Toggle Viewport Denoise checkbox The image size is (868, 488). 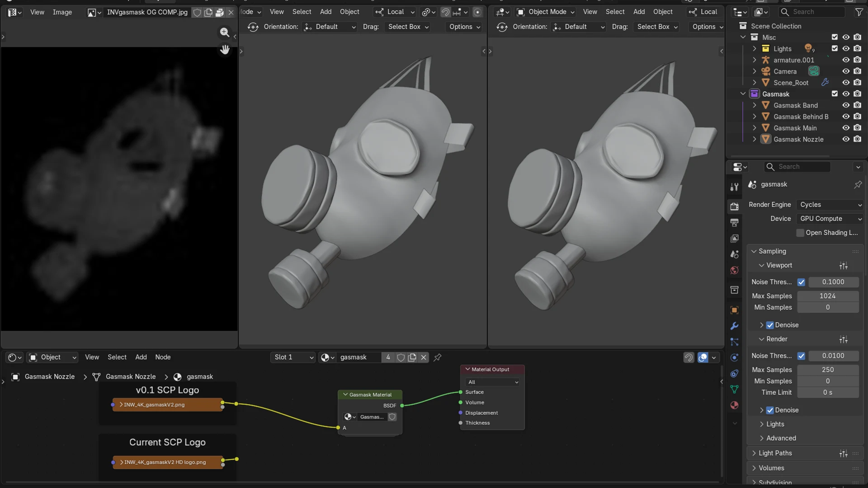770,325
